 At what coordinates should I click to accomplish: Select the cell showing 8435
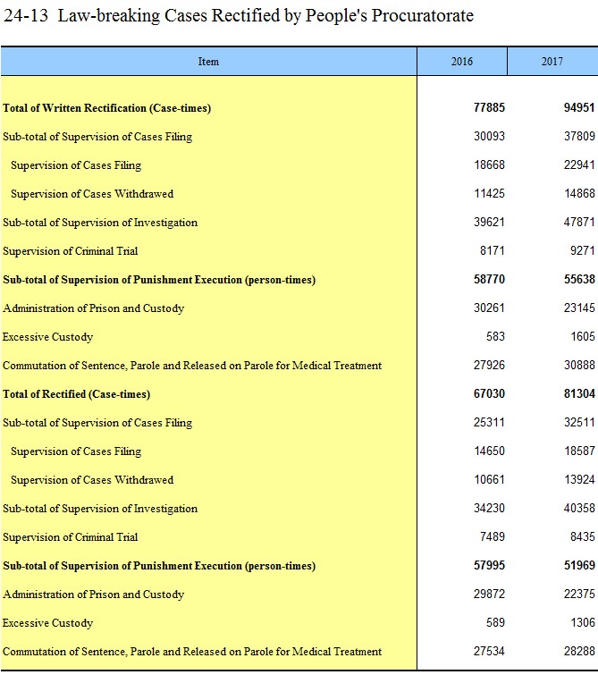[583, 536]
